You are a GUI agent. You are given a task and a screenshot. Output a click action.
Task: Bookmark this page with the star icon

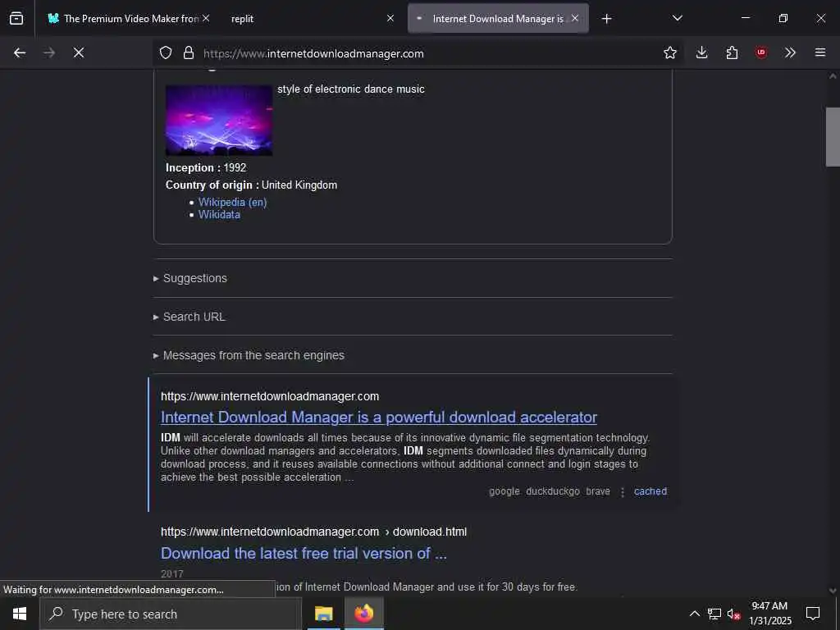[x=669, y=52]
